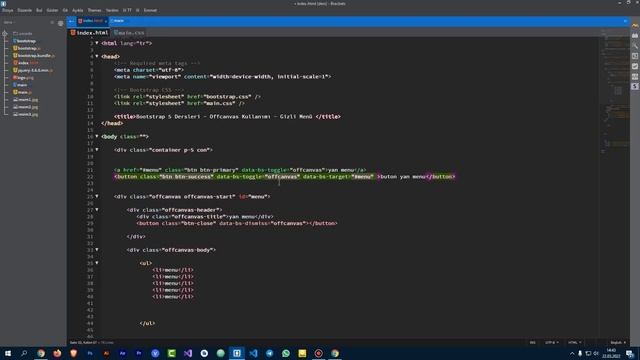Screen dimensions: 640x360
Task: Open the Bul menu
Action: tap(39, 10)
